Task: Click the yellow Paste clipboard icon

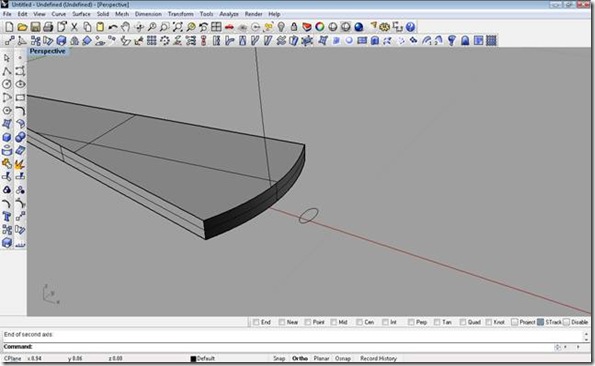Action: click(100, 27)
